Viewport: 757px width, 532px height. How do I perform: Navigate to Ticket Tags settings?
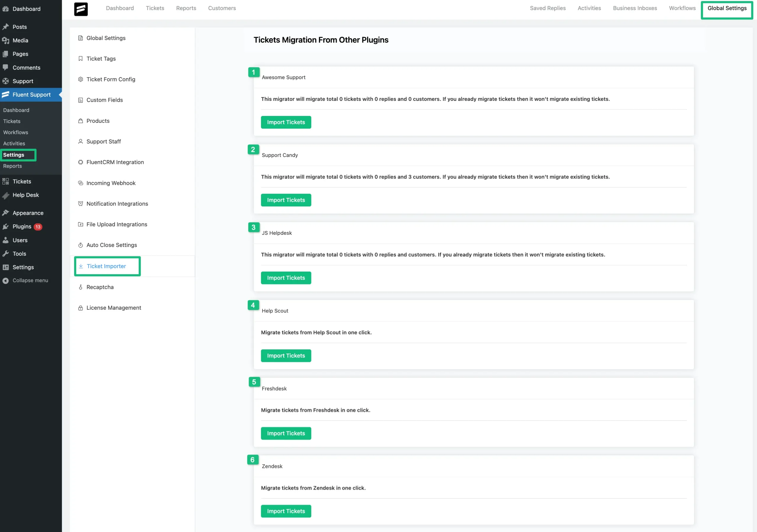coord(101,58)
